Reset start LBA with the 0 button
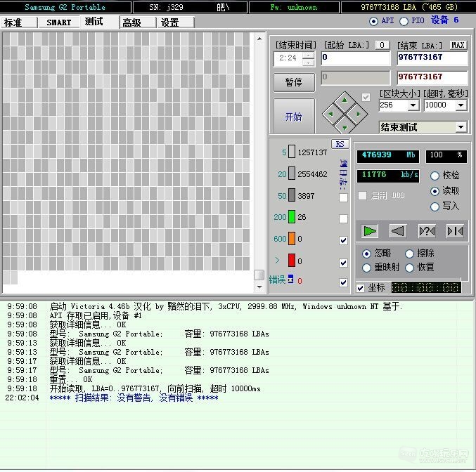476x472 pixels. 382,45
